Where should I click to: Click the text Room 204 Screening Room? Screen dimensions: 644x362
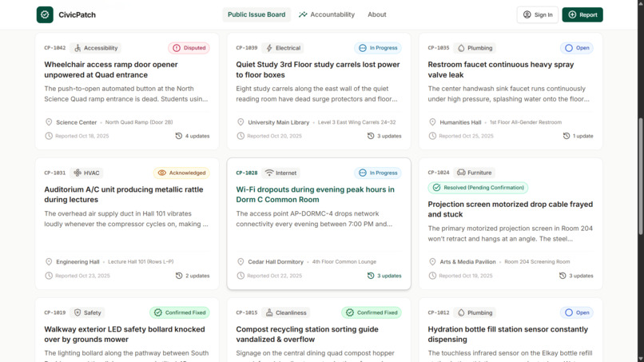(x=537, y=262)
